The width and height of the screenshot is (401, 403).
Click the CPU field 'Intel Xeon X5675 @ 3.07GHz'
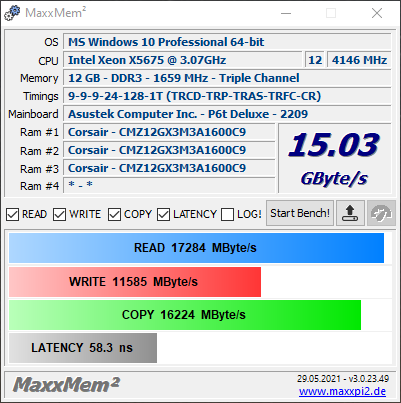(183, 60)
